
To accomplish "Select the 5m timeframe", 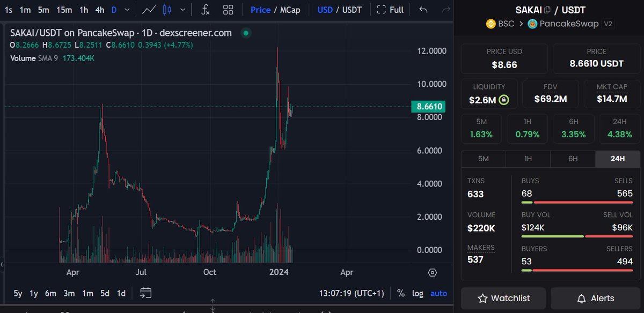I will point(43,10).
